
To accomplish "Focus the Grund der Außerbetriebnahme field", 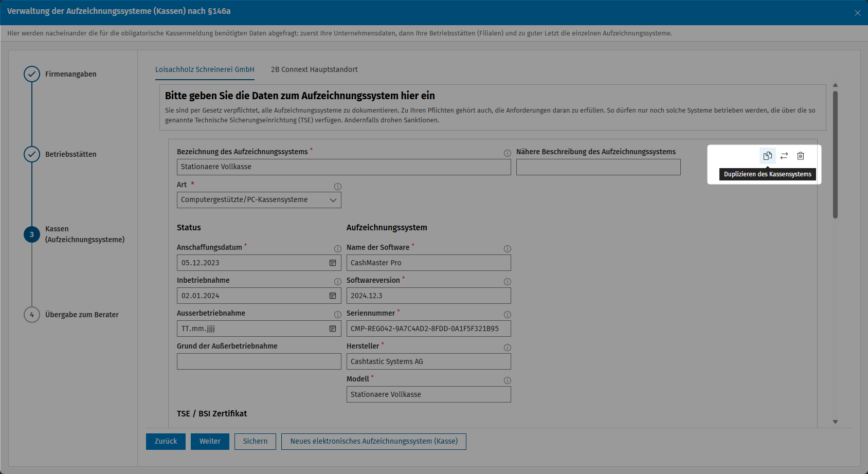I will (x=259, y=361).
